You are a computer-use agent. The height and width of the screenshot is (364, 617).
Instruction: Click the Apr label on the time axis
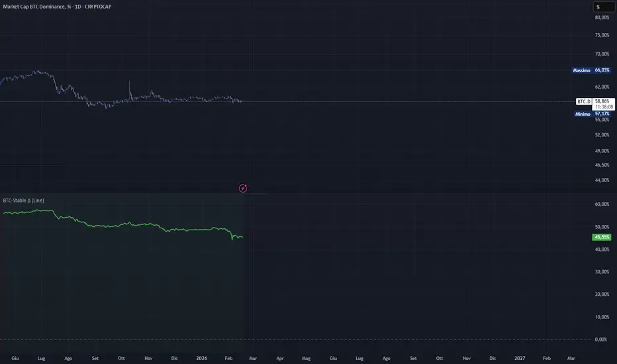coord(280,358)
